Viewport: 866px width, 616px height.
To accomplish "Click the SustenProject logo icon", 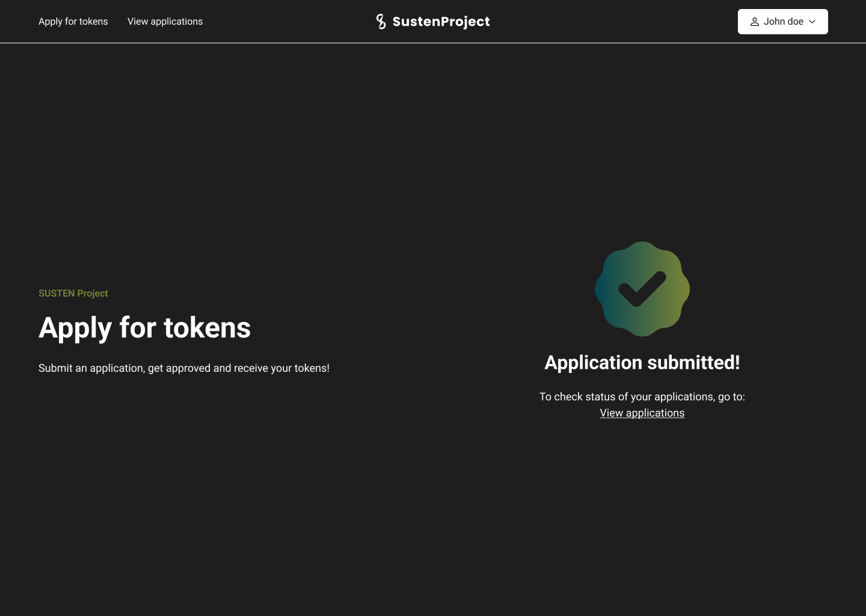I will click(x=381, y=22).
